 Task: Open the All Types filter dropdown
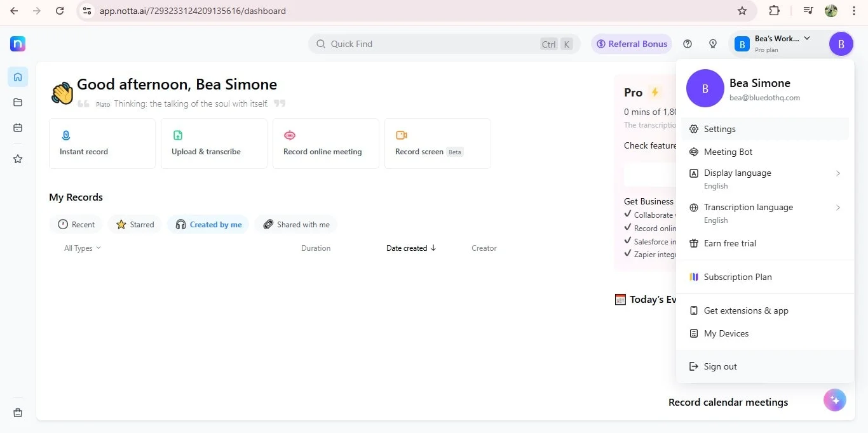point(83,248)
